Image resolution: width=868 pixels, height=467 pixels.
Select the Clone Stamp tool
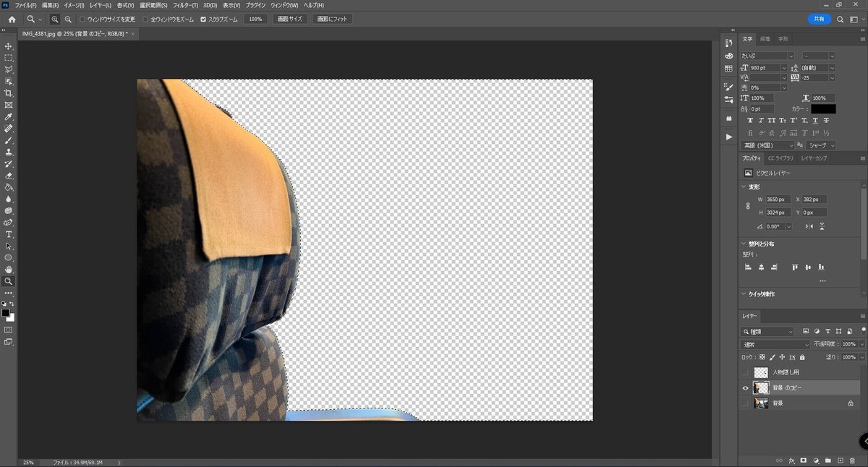coord(9,152)
